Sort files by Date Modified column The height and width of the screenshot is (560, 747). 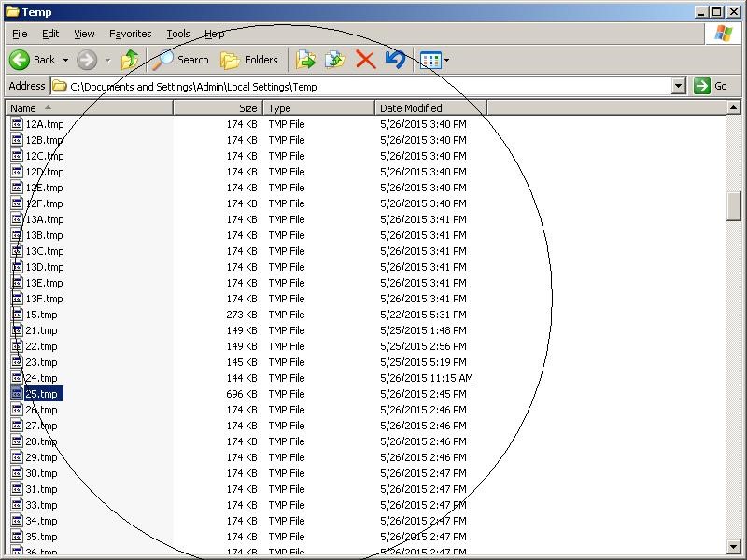point(430,108)
